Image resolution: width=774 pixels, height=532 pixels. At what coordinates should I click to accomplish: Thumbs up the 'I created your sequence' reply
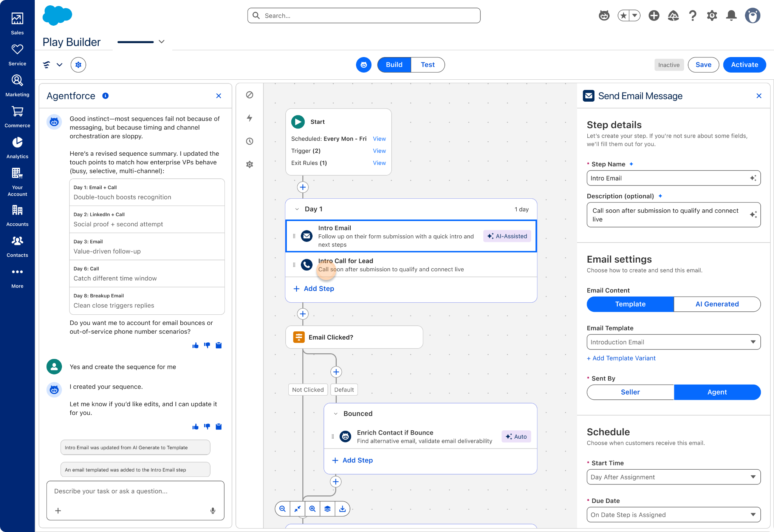click(195, 427)
